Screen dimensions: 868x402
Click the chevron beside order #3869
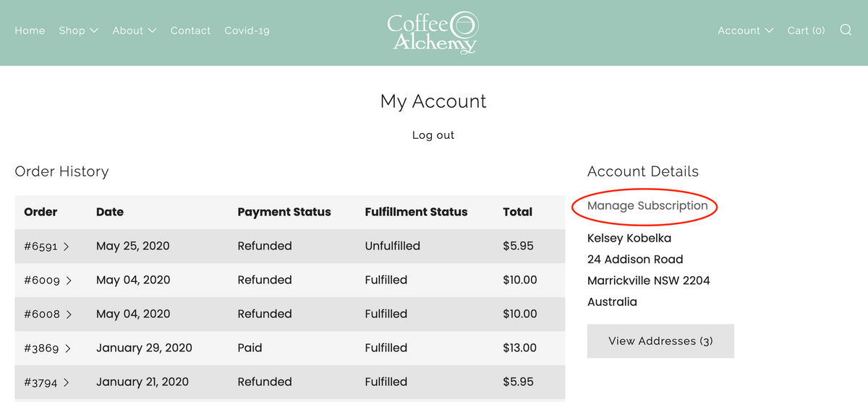coord(68,348)
